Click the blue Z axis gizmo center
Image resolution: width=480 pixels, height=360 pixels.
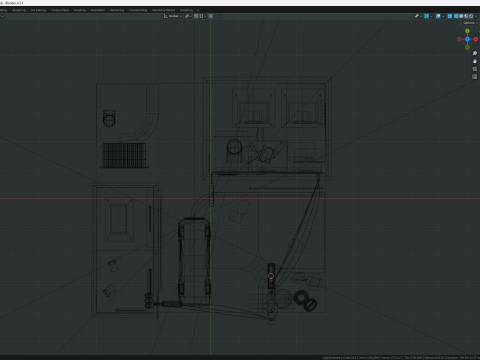(x=467, y=39)
